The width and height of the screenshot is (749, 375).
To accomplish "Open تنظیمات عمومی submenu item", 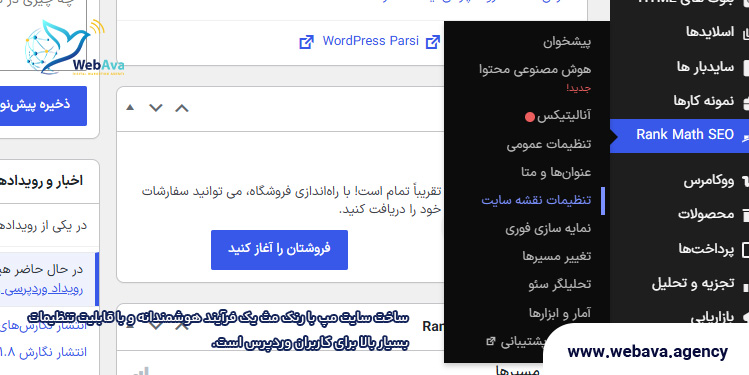I will point(549,144).
